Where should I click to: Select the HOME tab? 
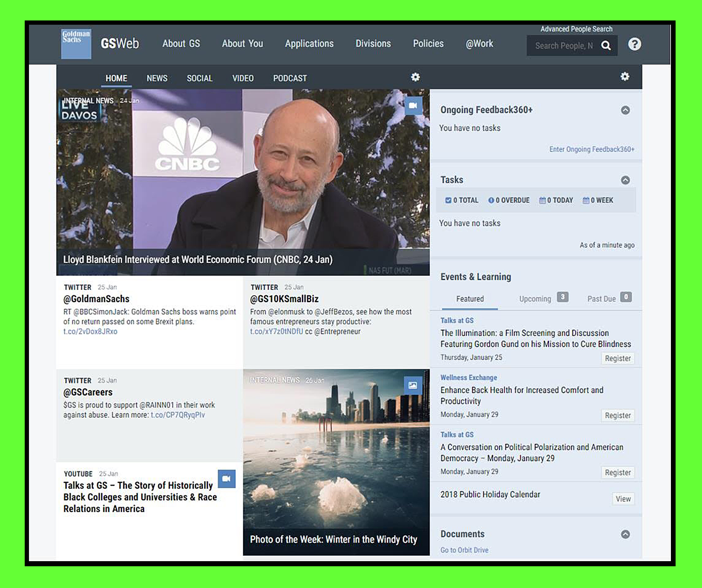tap(116, 78)
